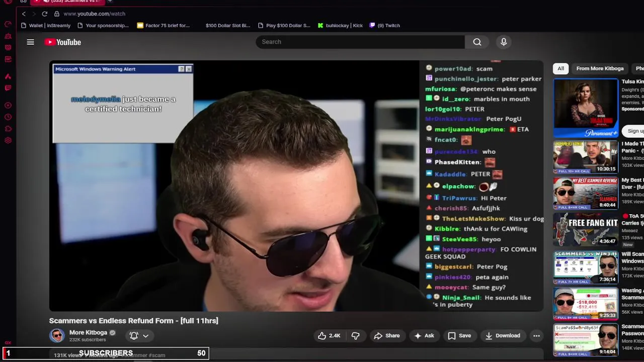Open the 10:30:15 video thumbnail
Viewport: 644px width, 362px height.
(586, 157)
